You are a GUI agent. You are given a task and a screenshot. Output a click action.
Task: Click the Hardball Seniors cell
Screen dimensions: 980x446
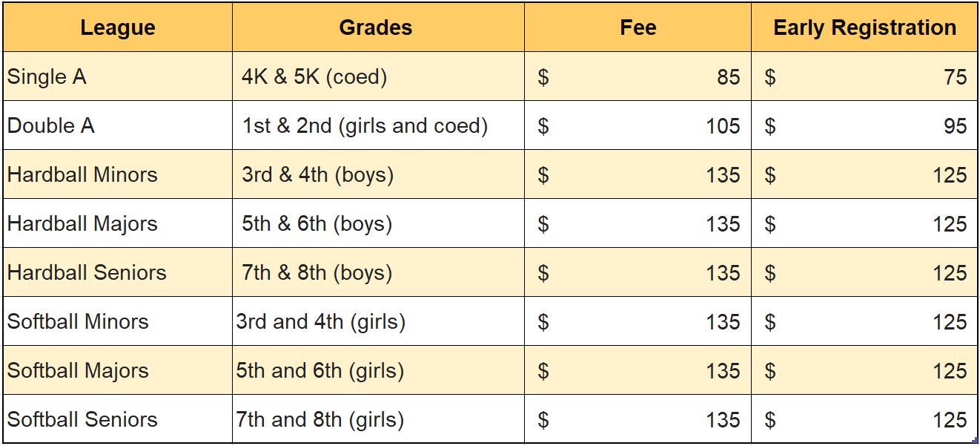tap(118, 272)
